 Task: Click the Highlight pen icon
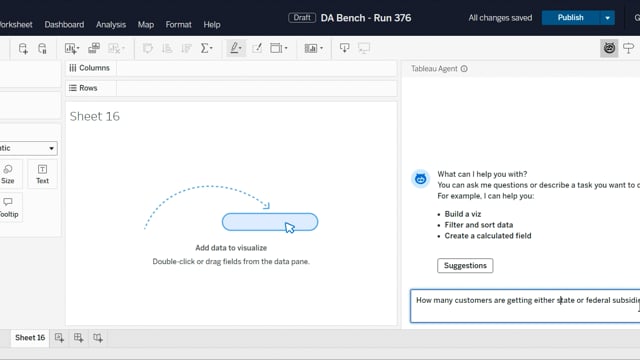point(234,48)
